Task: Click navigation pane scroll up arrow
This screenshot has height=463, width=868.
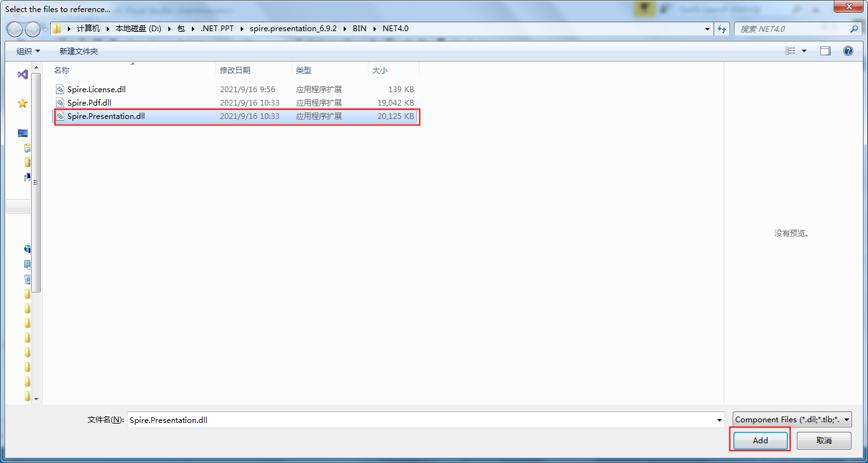Action: pos(36,67)
